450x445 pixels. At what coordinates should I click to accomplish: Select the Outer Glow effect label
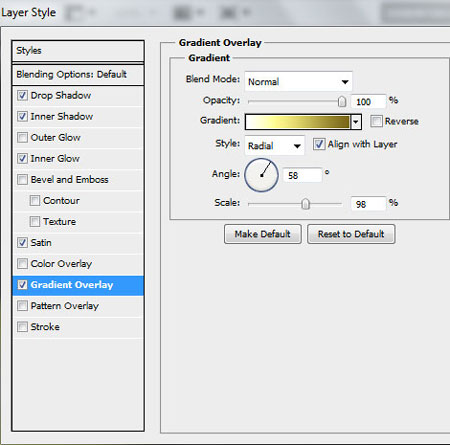[55, 138]
